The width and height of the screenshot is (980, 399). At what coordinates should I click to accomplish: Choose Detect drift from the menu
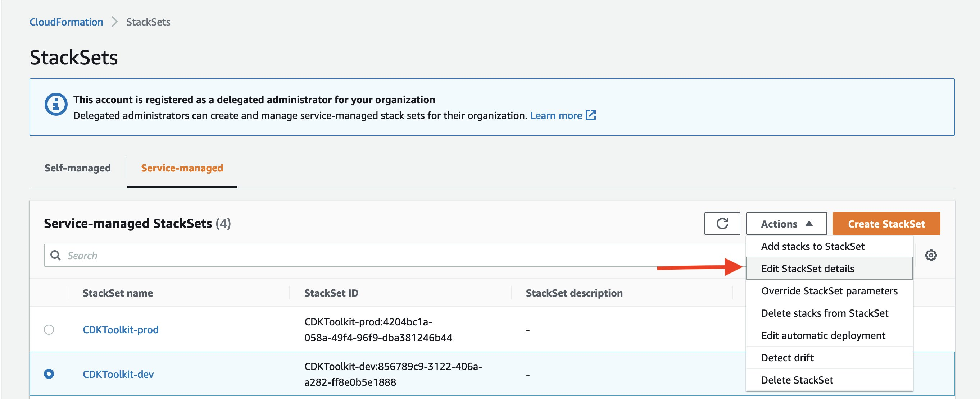(787, 358)
